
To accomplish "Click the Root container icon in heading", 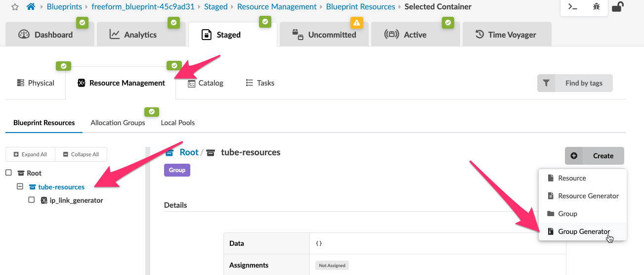I will (x=170, y=152).
